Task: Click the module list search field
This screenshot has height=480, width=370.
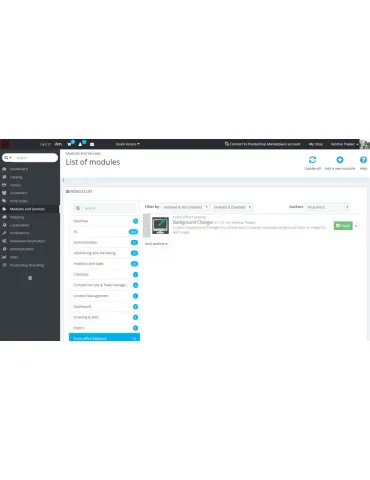Action: coord(109,208)
